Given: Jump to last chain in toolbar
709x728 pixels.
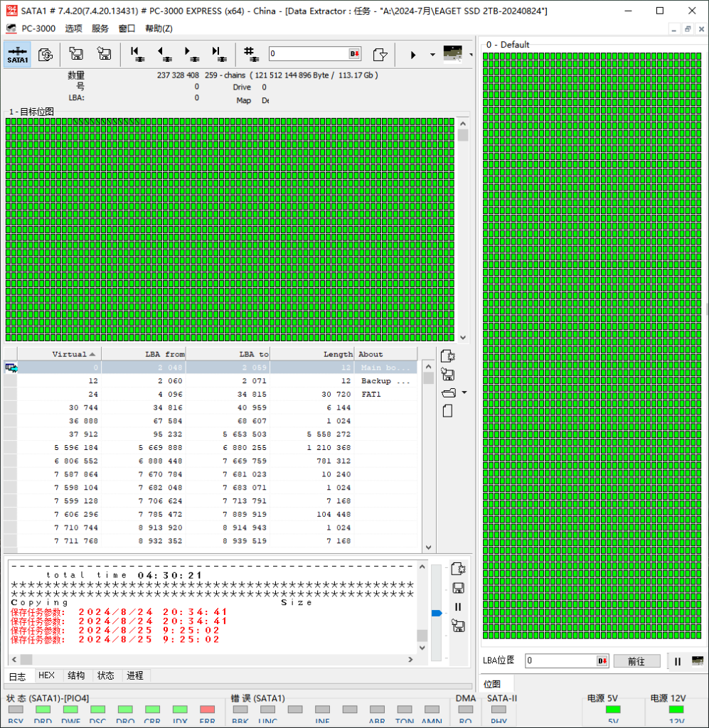Looking at the screenshot, I should (x=218, y=54).
